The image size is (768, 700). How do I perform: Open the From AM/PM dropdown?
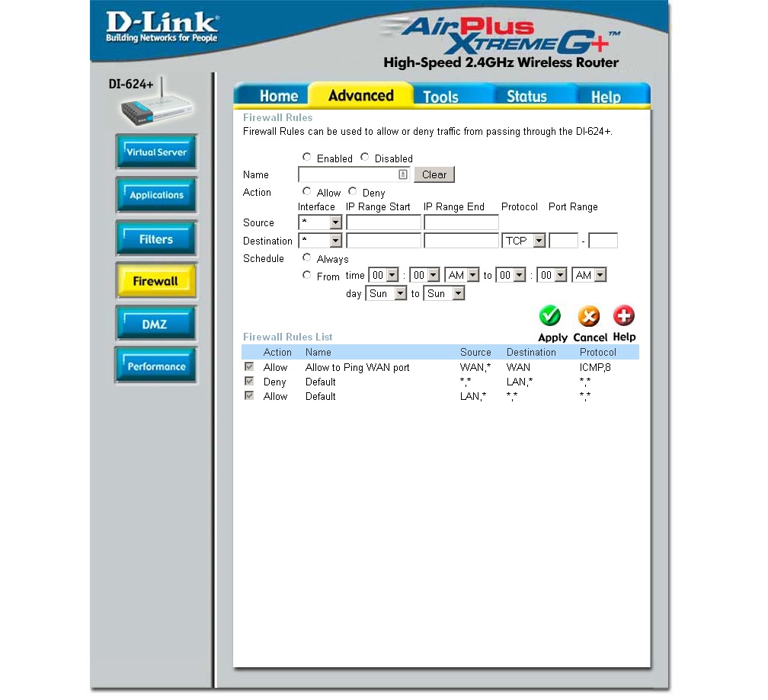(x=462, y=275)
